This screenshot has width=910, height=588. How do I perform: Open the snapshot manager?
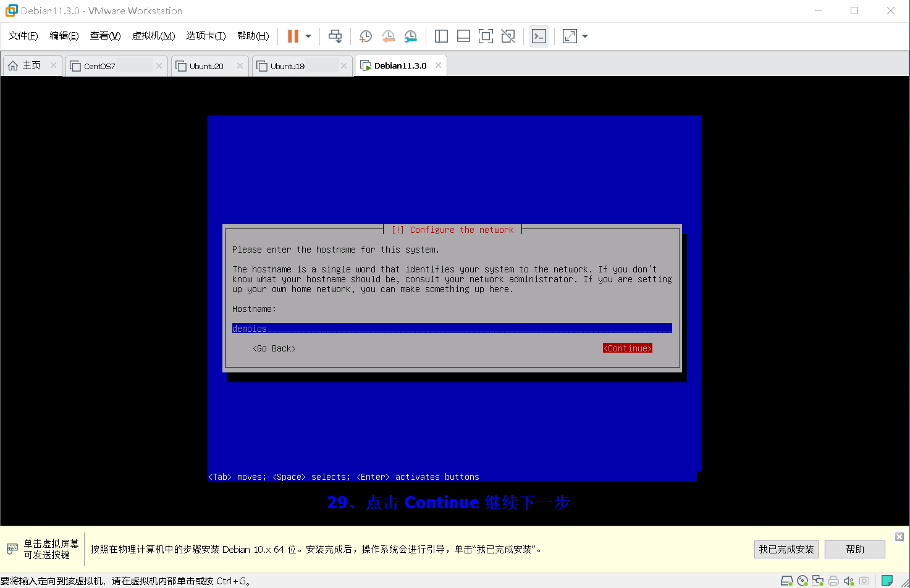411,36
